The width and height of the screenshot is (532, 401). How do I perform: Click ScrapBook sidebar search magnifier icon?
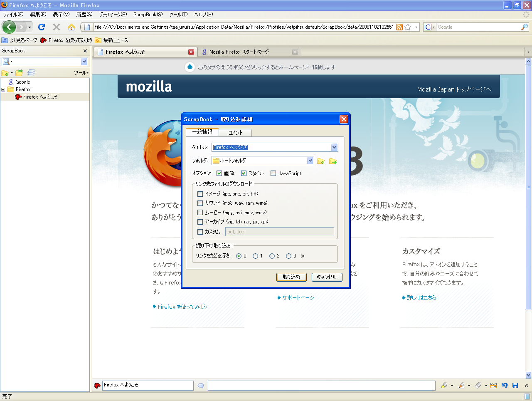tap(6, 62)
